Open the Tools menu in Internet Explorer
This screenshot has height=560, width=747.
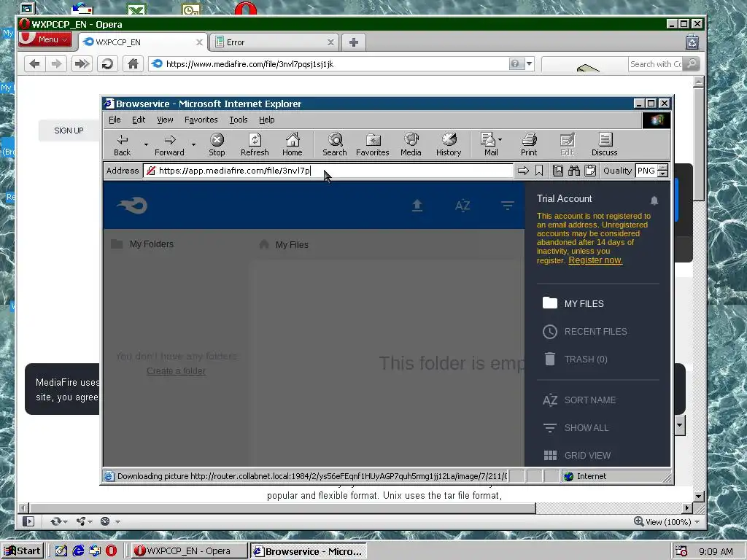tap(239, 120)
